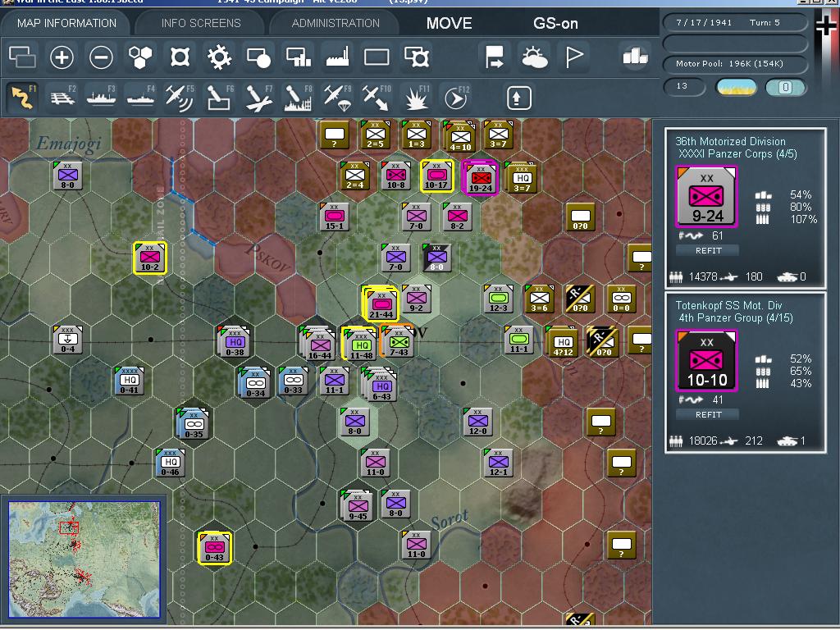
Task: Click the 10-10 unit counter in panel
Action: click(x=706, y=360)
